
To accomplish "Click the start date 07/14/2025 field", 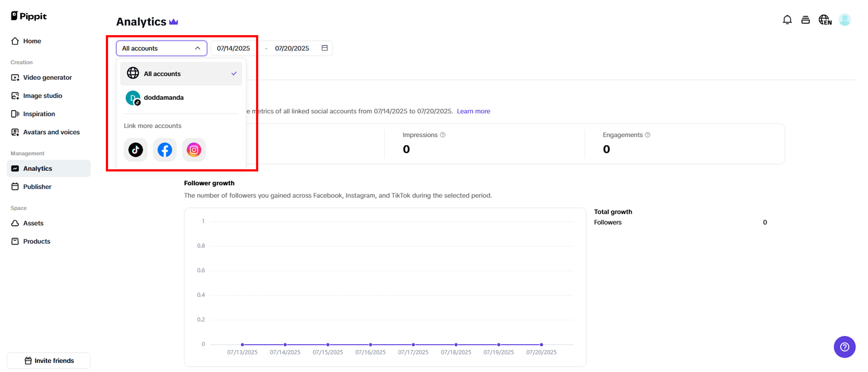I will click(233, 48).
